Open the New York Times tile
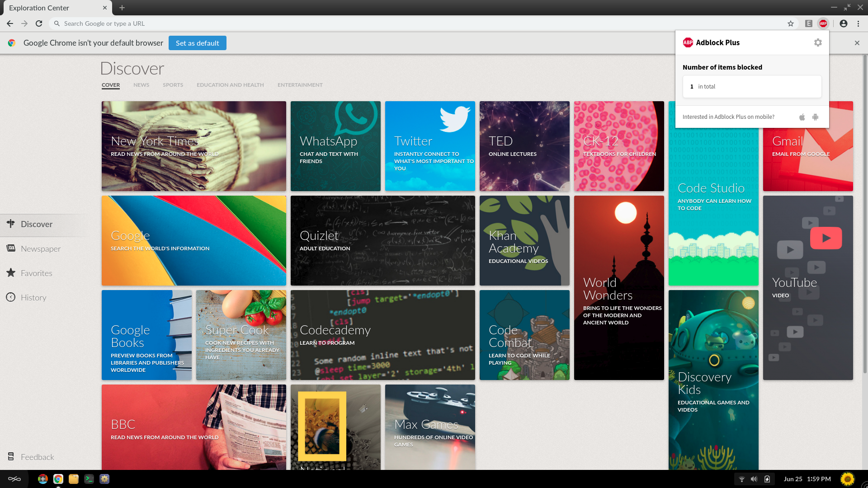The image size is (868, 488). coord(194,146)
